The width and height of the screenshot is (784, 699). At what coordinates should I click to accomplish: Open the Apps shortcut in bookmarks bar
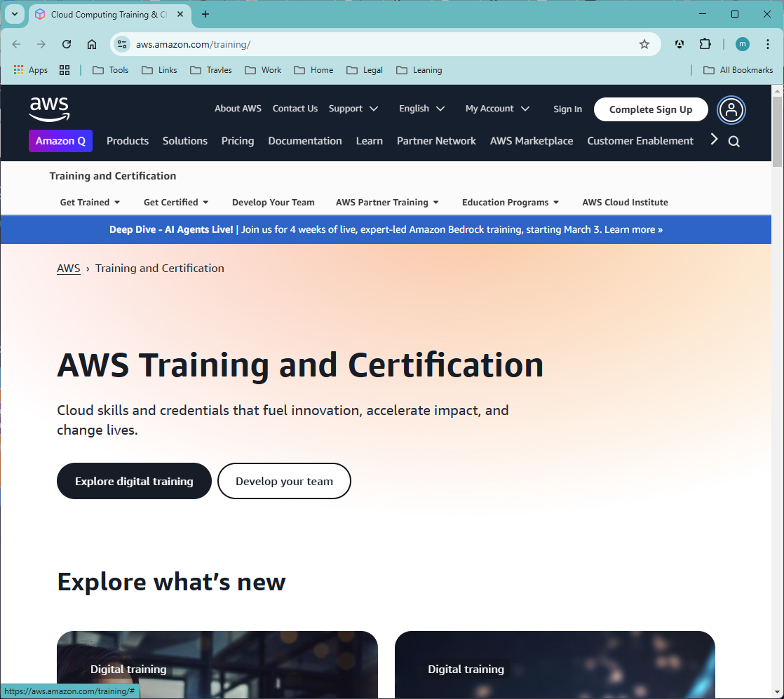click(30, 70)
